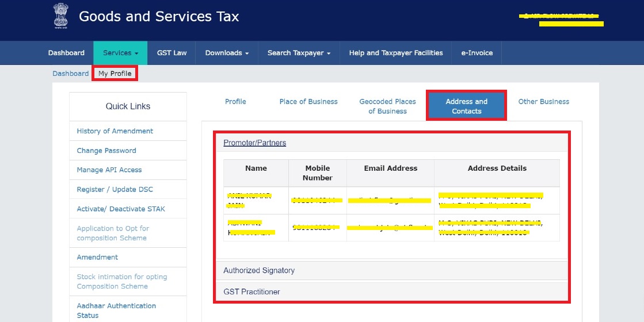Open Geocoded Places of Business tab
The height and width of the screenshot is (322, 644).
[387, 106]
